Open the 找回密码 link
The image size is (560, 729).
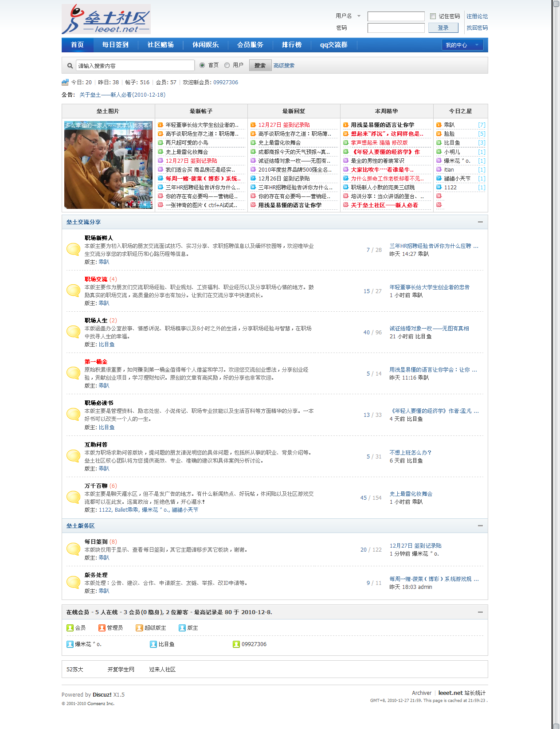pyautogui.click(x=477, y=28)
